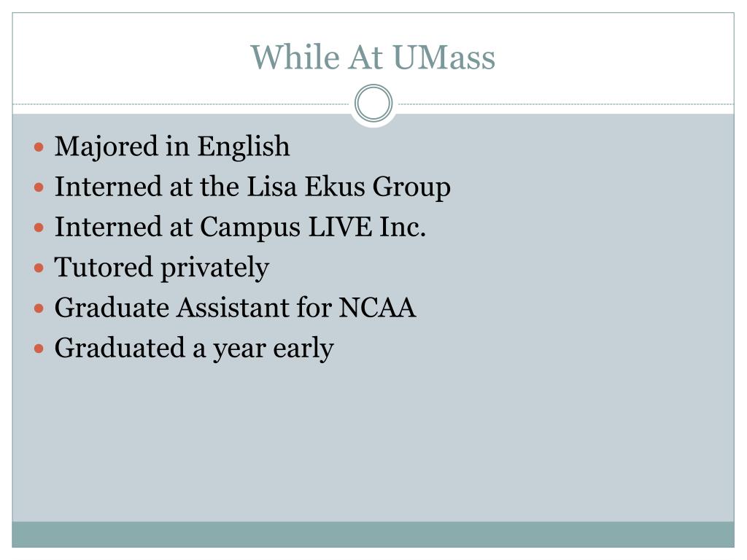Click the word English in the first bullet
The image size is (747, 560).
pyautogui.click(x=244, y=146)
